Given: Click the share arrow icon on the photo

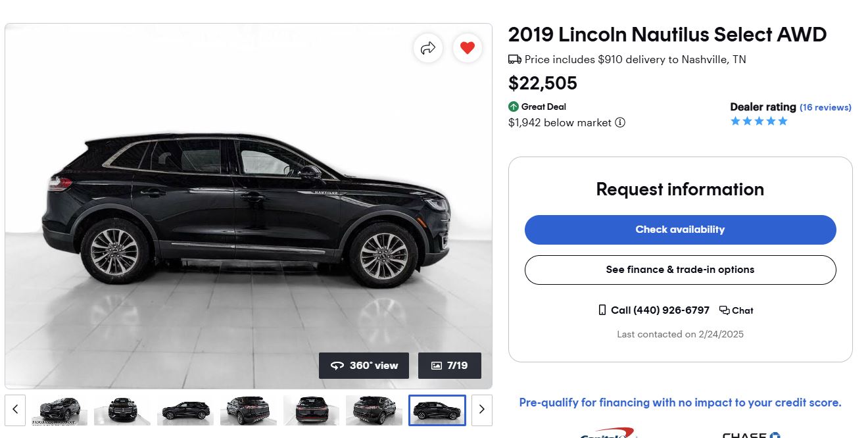Looking at the screenshot, I should click(428, 48).
